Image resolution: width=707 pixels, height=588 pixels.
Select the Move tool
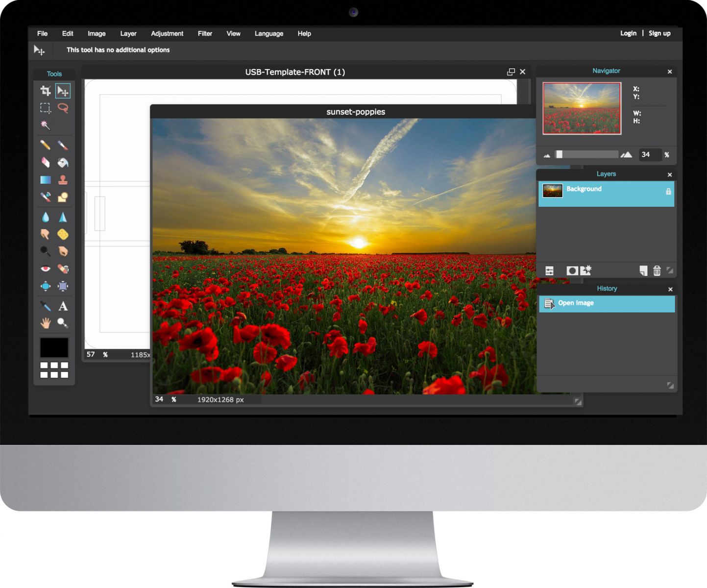coord(63,91)
